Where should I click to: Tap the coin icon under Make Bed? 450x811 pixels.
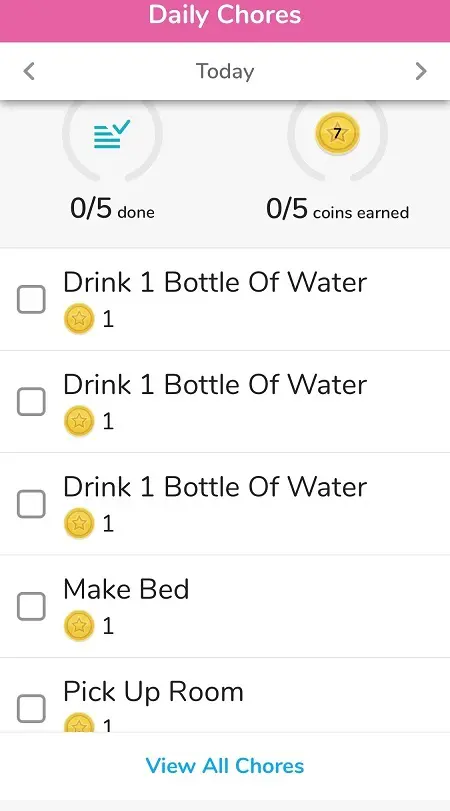pyautogui.click(x=79, y=626)
